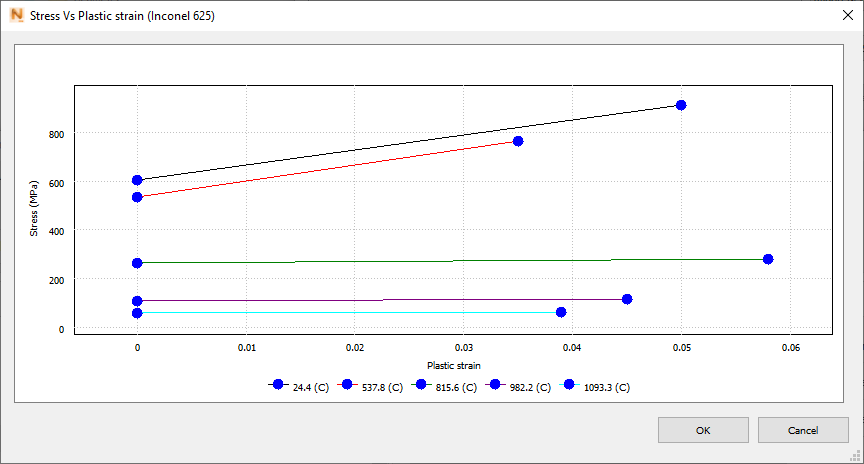Click the purple curve start point near 110 MPa
This screenshot has width=864, height=464.
137,301
